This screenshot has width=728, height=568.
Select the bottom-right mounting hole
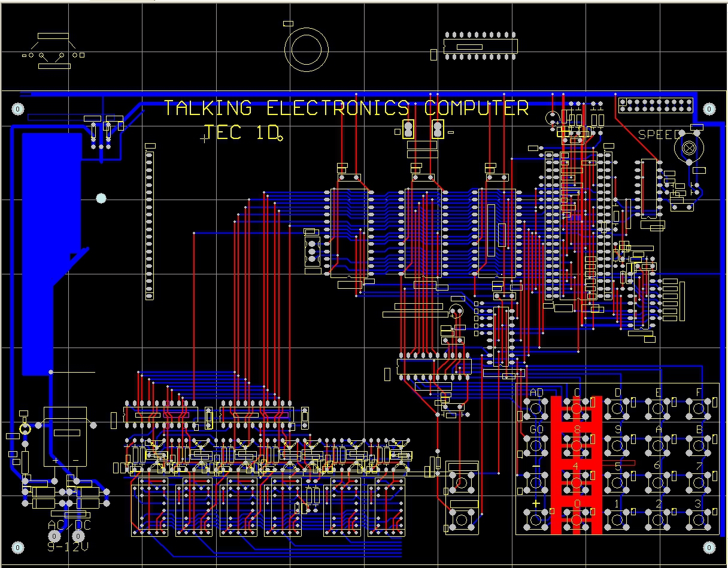point(709,548)
